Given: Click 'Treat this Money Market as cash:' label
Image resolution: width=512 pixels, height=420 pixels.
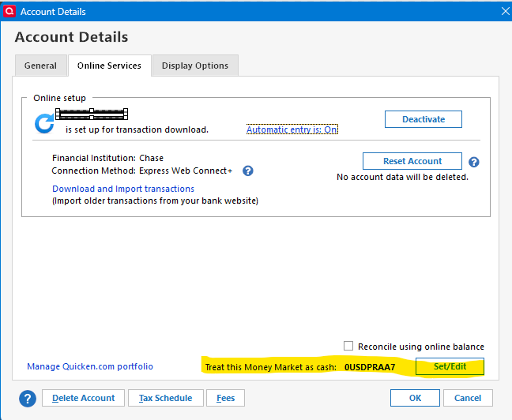Looking at the screenshot, I should pyautogui.click(x=271, y=367).
